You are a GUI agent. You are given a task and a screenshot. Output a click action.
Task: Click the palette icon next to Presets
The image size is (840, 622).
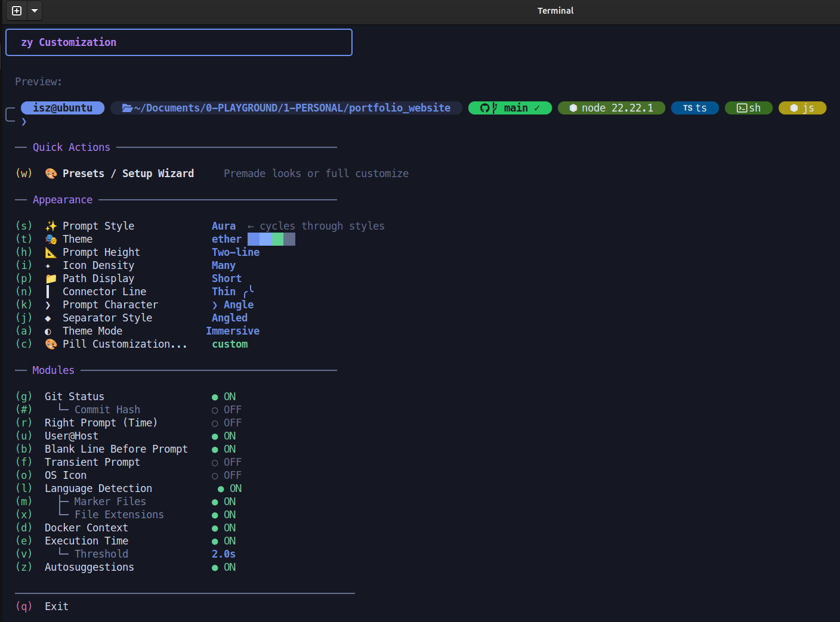tap(51, 174)
